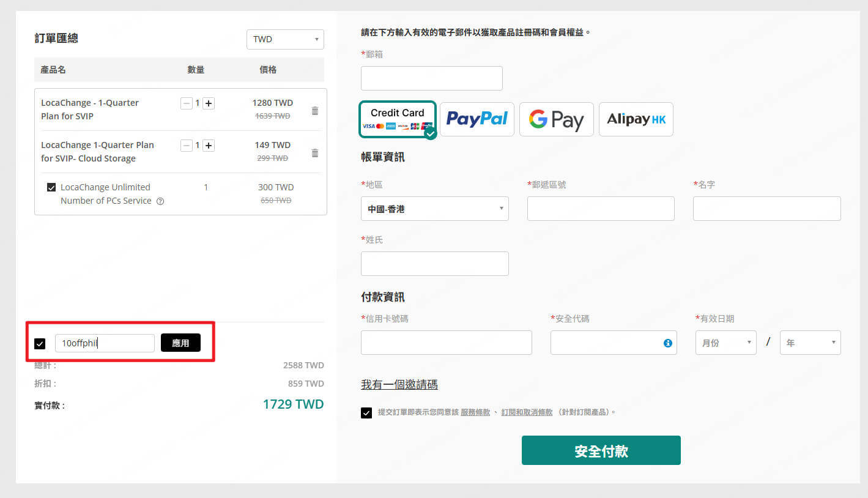Uncheck LocaChange Unlimited Number of PCs Service
The width and height of the screenshot is (868, 498).
[51, 187]
